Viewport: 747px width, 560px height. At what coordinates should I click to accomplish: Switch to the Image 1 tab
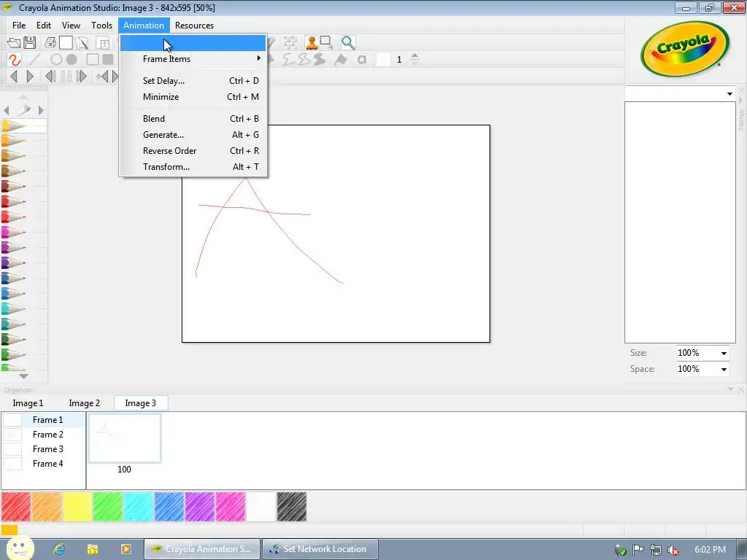[x=28, y=403]
